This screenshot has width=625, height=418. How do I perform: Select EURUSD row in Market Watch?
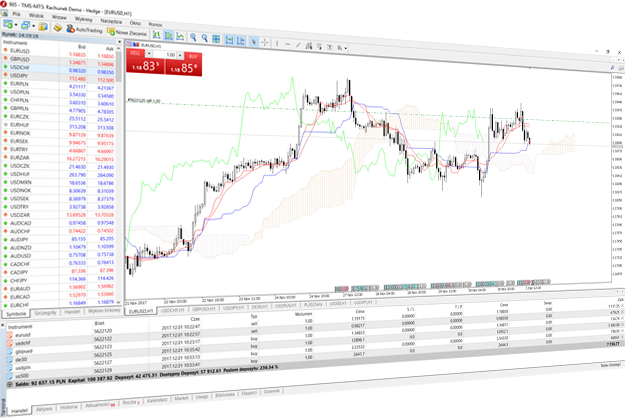[x=59, y=52]
